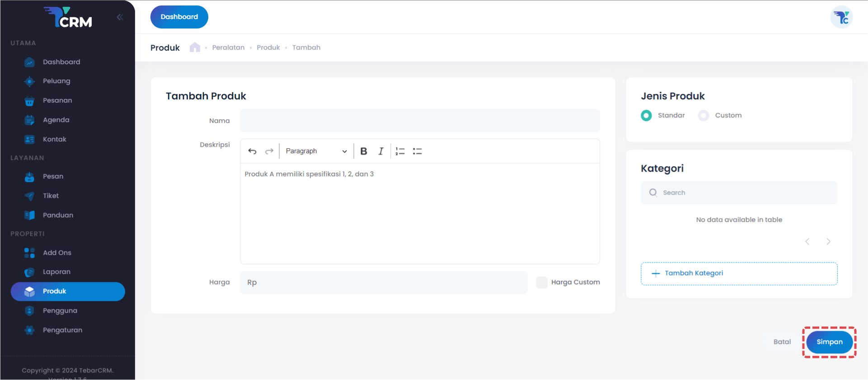868x380 pixels.
Task: Select the Custom product type
Action: point(704,116)
